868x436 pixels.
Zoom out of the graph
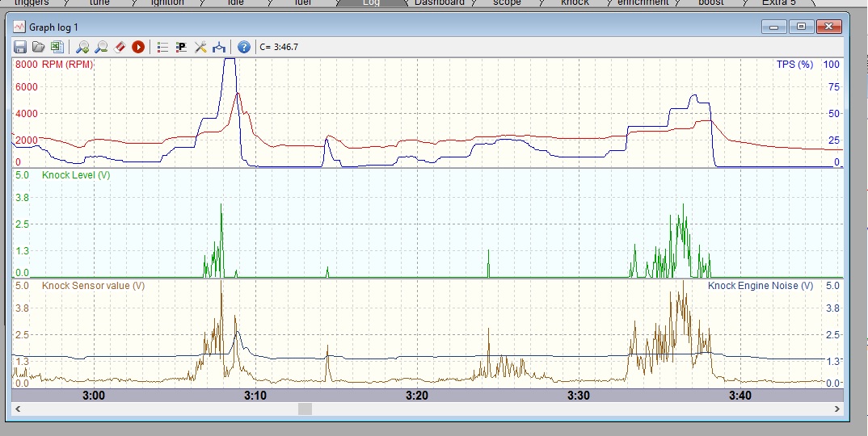101,47
